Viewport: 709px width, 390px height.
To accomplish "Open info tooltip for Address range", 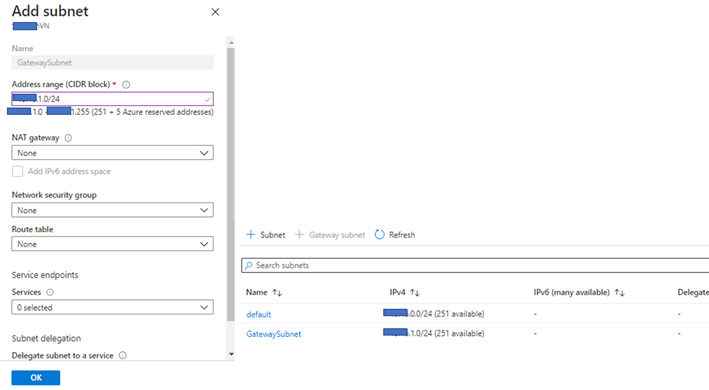I will pos(126,85).
